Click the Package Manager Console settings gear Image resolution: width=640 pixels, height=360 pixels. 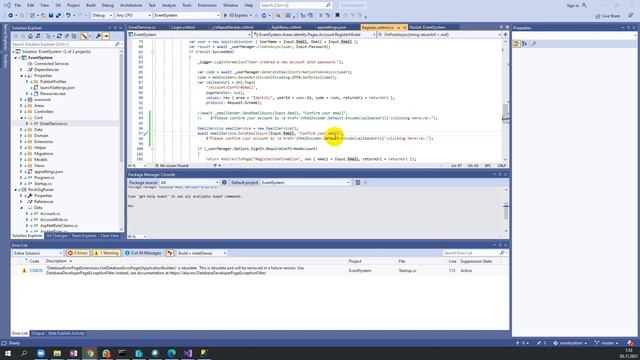point(224,182)
